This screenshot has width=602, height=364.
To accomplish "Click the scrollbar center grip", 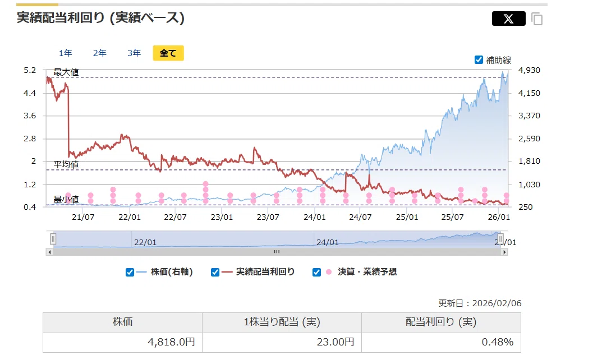I will [x=277, y=252].
